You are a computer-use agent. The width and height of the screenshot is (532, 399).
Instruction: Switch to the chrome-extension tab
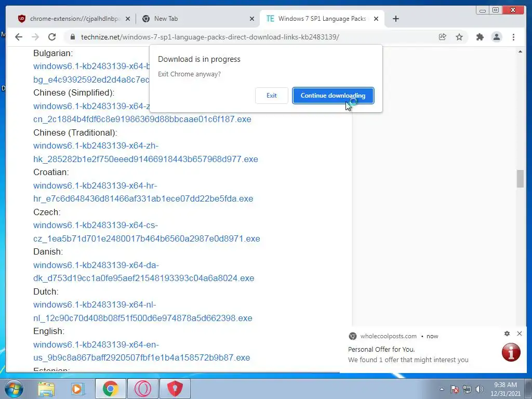(74, 19)
